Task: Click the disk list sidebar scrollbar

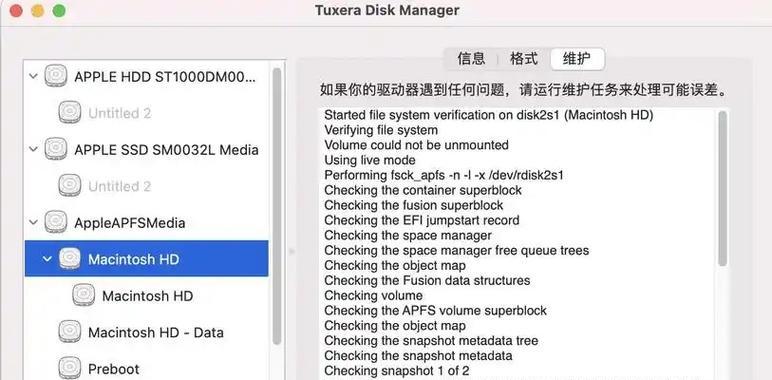Action: 277,206
